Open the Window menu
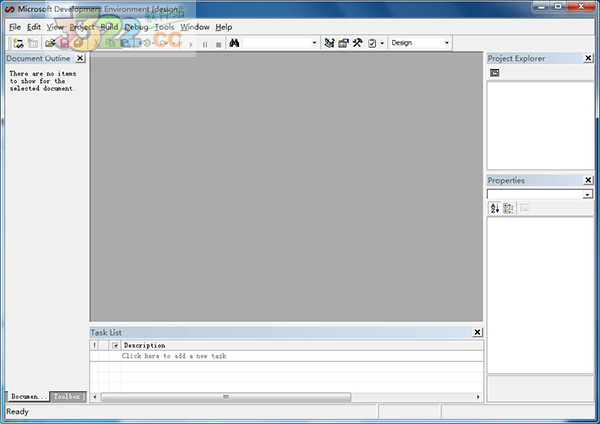The image size is (600, 424). point(195,27)
